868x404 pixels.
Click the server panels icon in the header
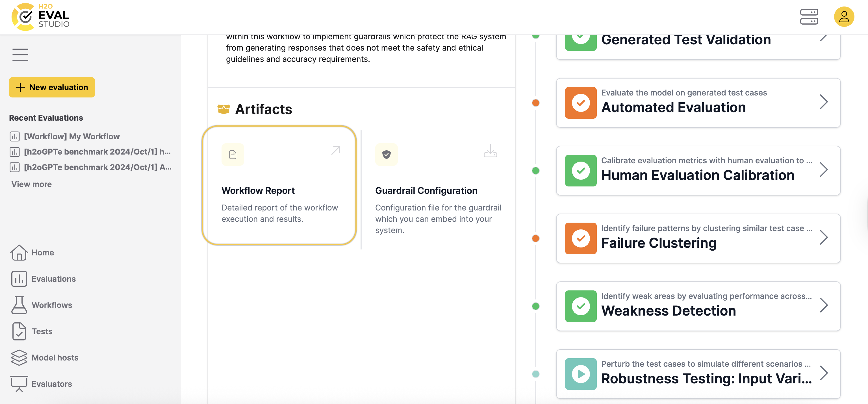[x=809, y=16]
